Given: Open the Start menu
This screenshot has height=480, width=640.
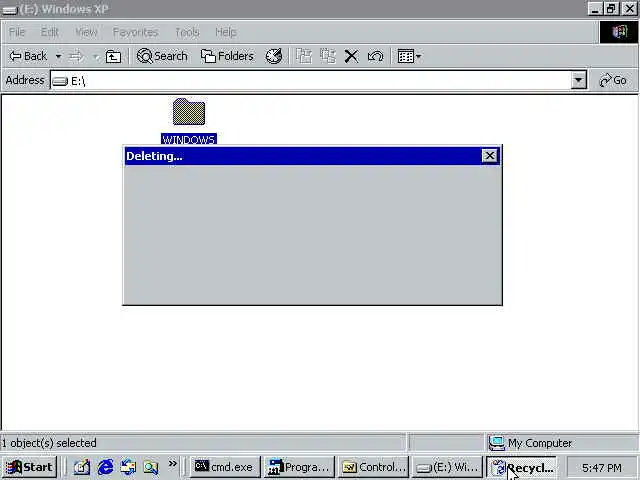Looking at the screenshot, I should (29, 467).
